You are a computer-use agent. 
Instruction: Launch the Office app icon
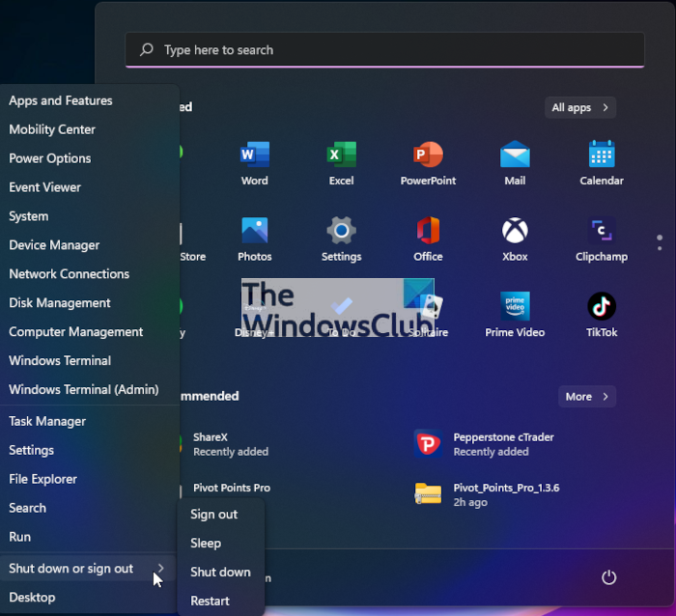pos(428,231)
